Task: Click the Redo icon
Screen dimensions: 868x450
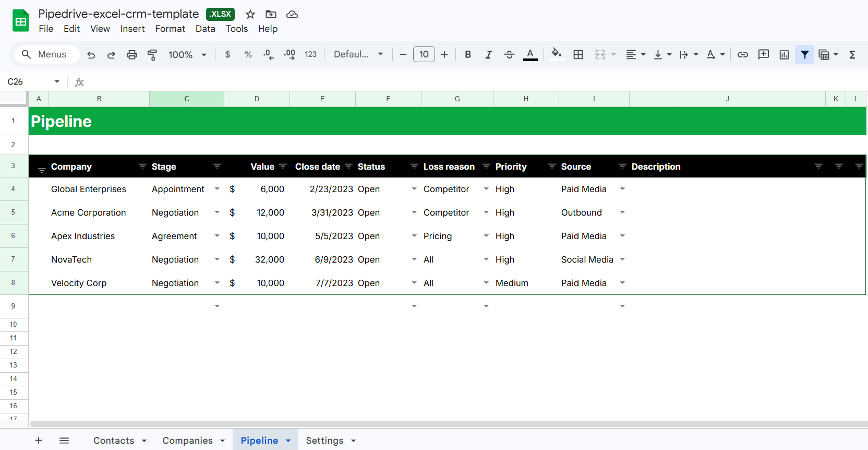Action: point(111,54)
